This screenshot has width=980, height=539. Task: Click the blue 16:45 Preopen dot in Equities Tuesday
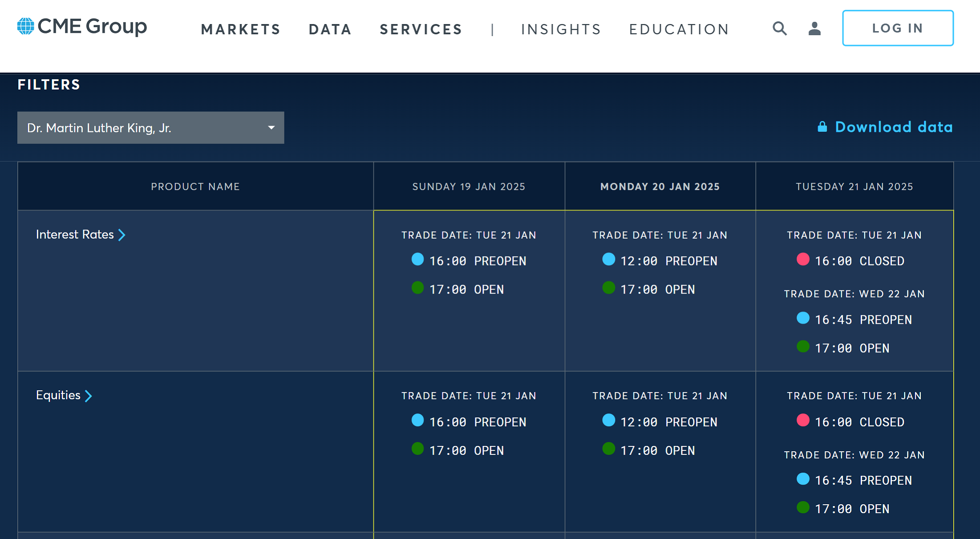pyautogui.click(x=803, y=479)
